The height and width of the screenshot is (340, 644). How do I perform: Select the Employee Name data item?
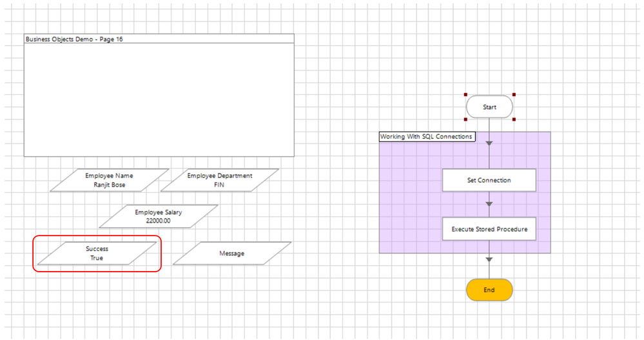pyautogui.click(x=110, y=180)
